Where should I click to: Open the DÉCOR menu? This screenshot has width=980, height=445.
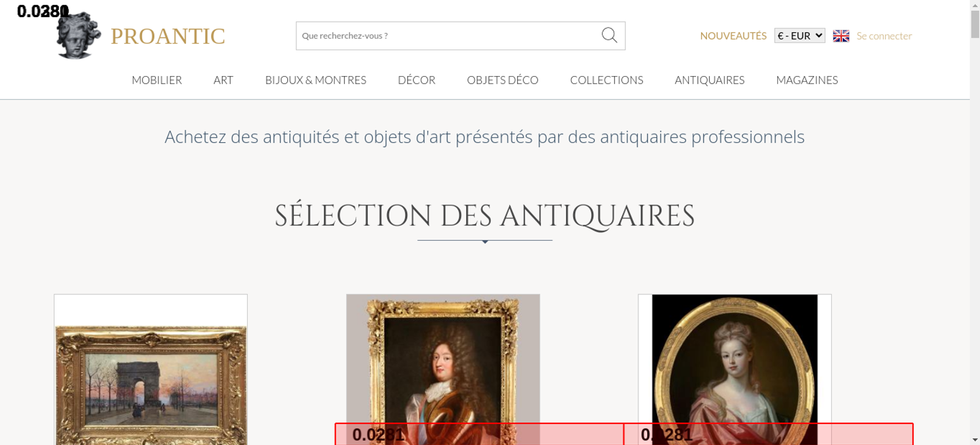[416, 80]
